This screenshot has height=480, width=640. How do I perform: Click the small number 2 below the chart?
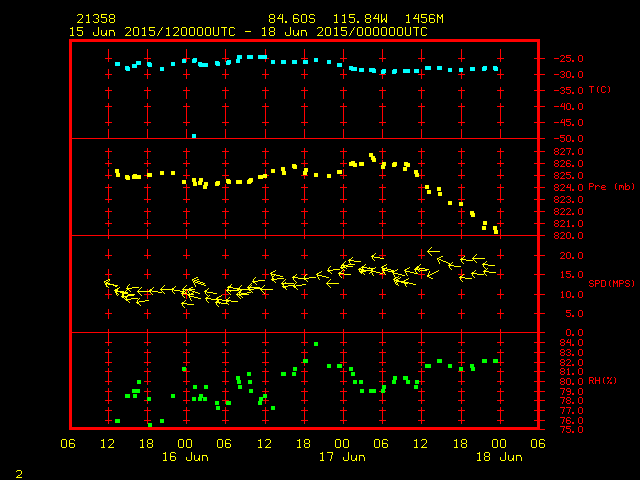click(19, 474)
